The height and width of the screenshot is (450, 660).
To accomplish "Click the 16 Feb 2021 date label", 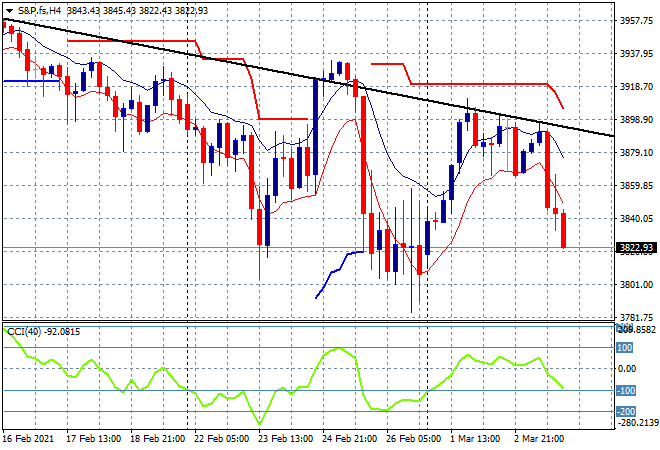I will click(x=29, y=439).
